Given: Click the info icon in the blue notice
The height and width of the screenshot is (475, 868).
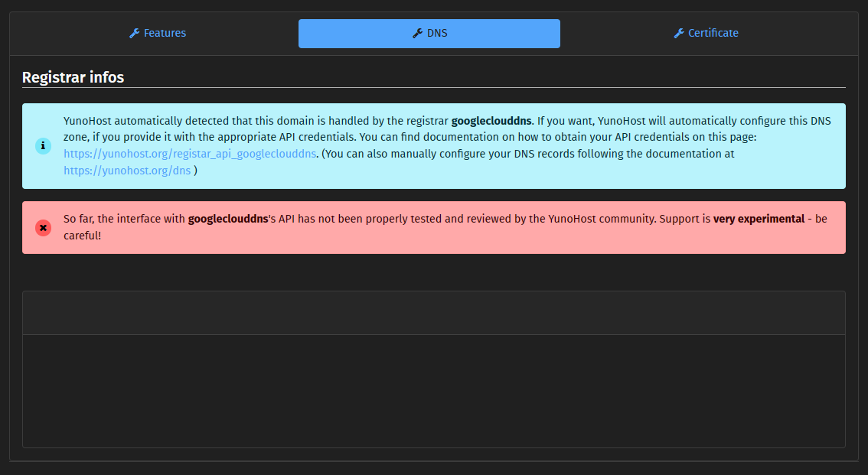Looking at the screenshot, I should click(43, 146).
